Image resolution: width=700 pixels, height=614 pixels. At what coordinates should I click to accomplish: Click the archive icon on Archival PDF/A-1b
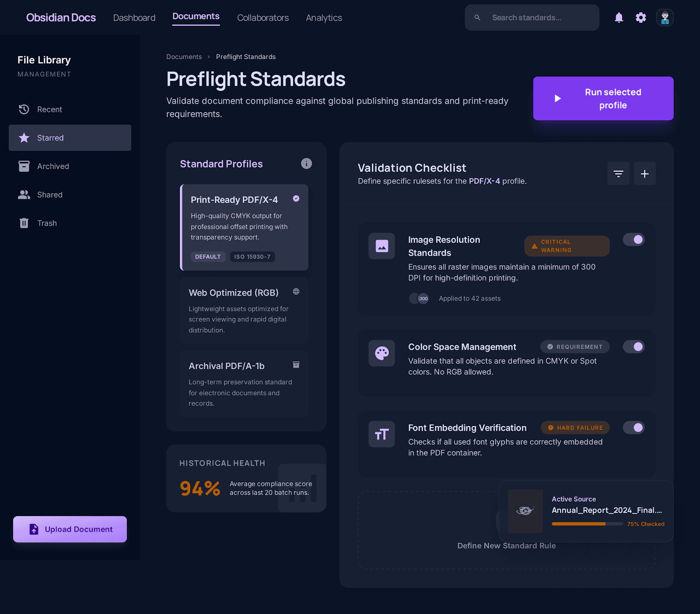coord(296,365)
